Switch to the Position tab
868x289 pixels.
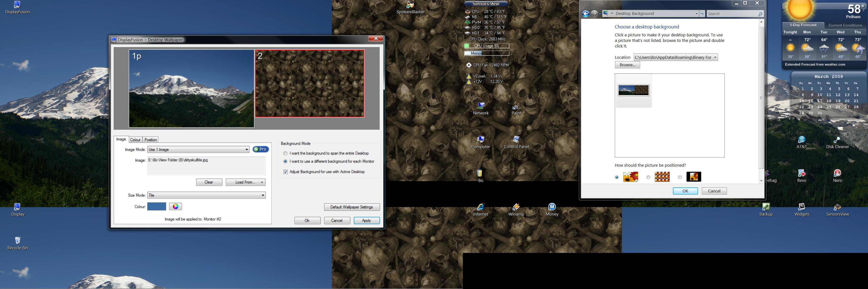pos(151,140)
